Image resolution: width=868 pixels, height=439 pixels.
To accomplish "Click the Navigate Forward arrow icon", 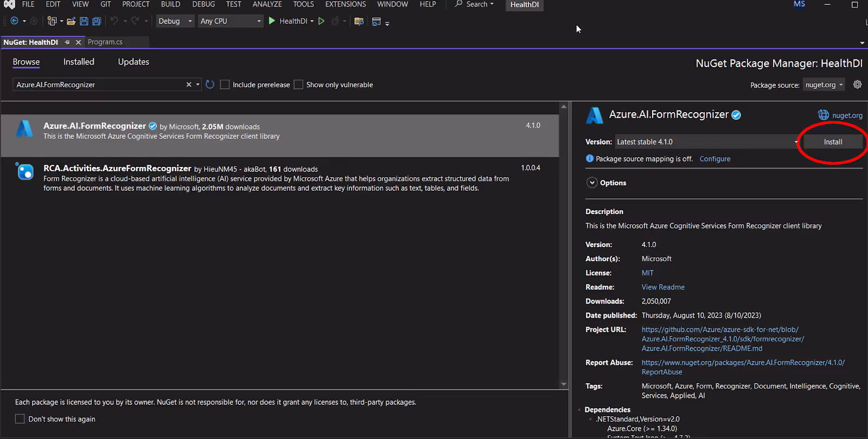I will point(34,21).
